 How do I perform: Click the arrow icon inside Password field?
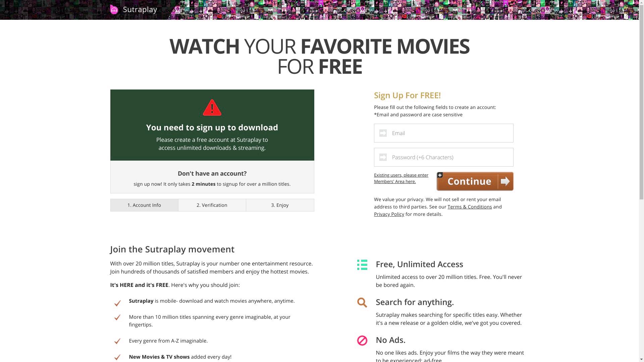click(383, 157)
